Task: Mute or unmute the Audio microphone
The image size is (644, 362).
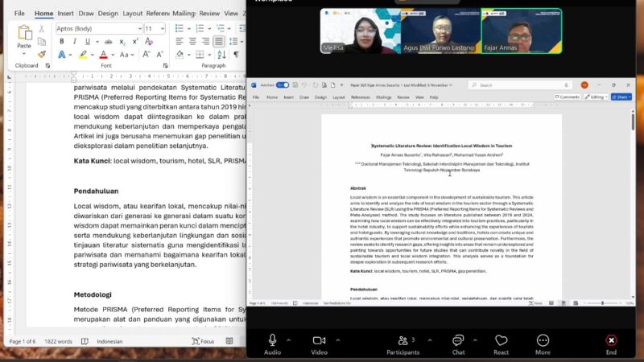Action: [272, 344]
